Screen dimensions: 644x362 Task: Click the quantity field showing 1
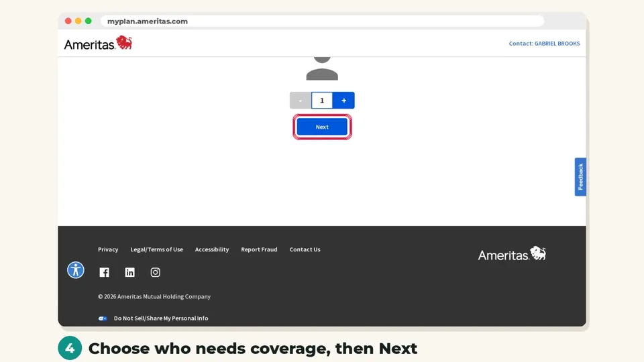point(322,101)
